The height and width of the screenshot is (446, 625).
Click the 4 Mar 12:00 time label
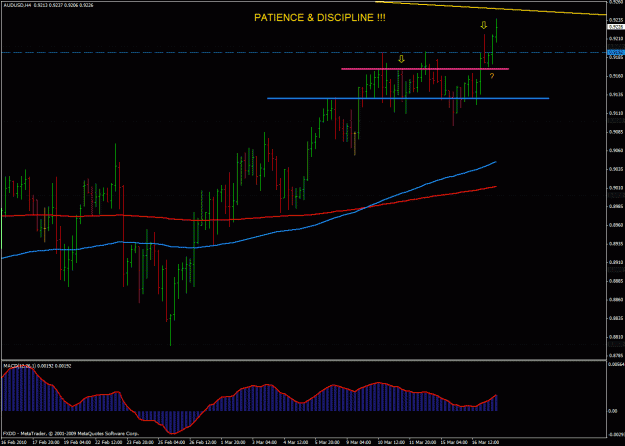(x=297, y=442)
